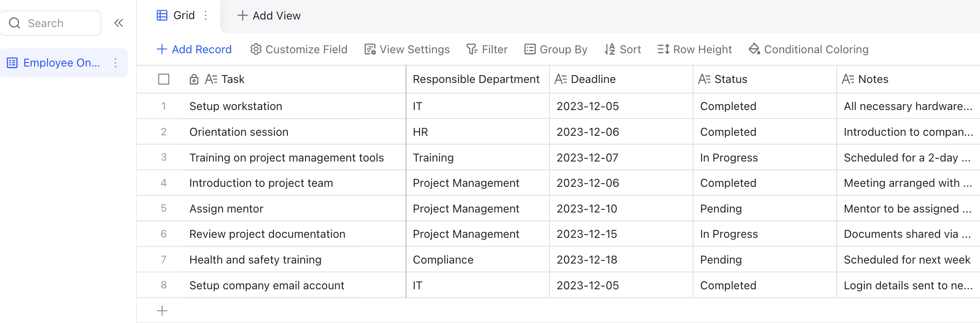Open Customize Field gear icon
The image size is (980, 323).
[256, 49]
